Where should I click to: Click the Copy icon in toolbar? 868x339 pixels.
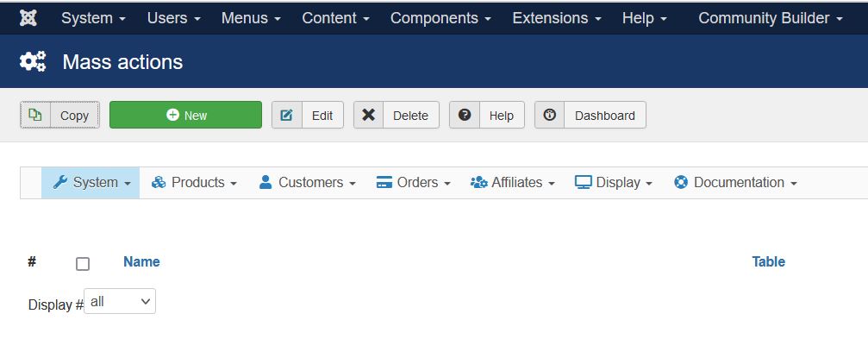(35, 115)
